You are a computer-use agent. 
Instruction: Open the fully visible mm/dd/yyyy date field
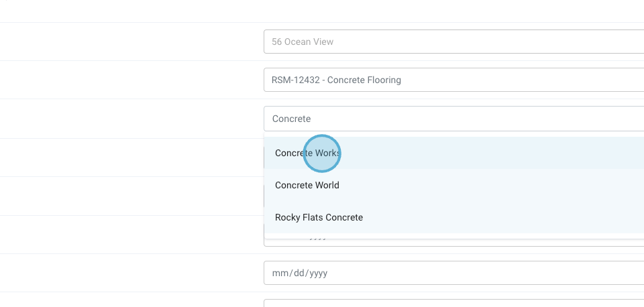coord(453,273)
